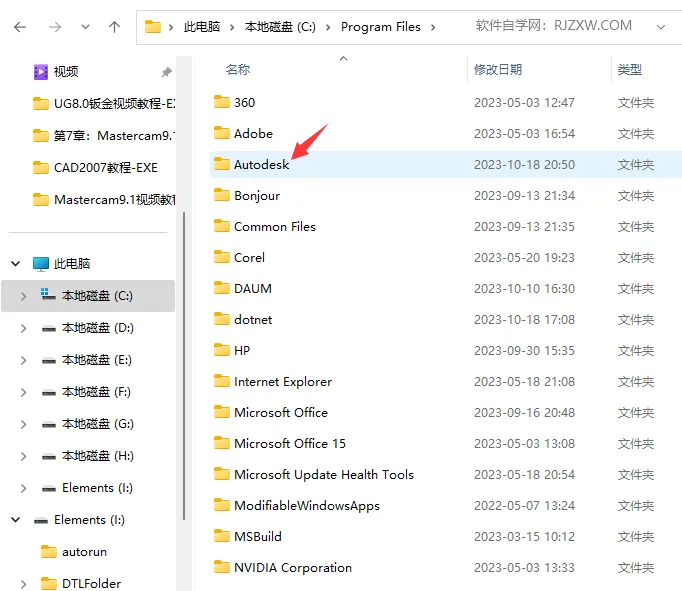
Task: Open the 第7章: Mastercam9.1 sidebar folder
Action: (104, 136)
